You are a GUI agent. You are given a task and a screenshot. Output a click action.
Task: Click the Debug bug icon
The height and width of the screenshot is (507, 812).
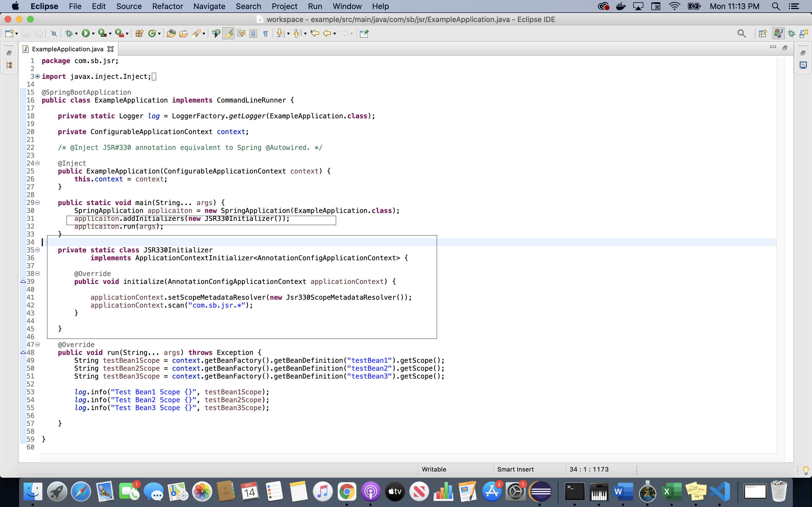pos(69,33)
